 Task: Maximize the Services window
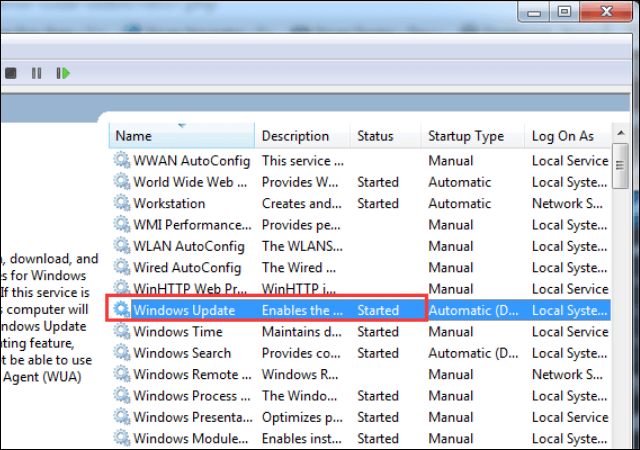[x=564, y=11]
